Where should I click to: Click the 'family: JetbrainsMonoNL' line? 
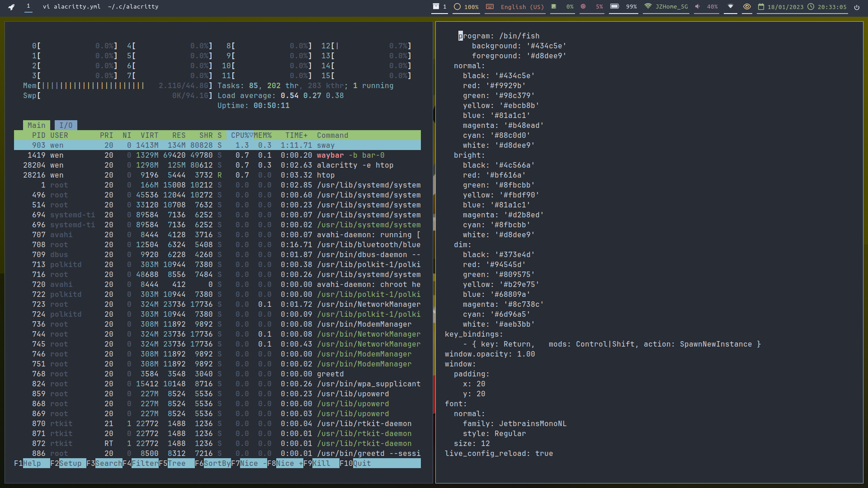click(515, 423)
